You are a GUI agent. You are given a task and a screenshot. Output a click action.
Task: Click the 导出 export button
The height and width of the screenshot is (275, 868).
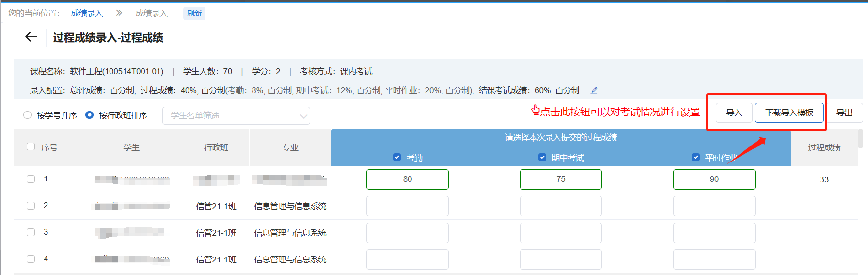point(844,113)
